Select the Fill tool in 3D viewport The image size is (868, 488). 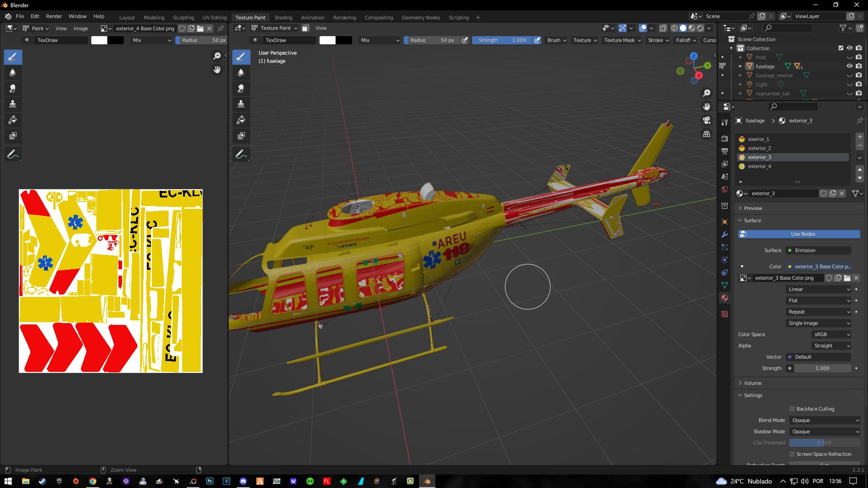coord(241,120)
